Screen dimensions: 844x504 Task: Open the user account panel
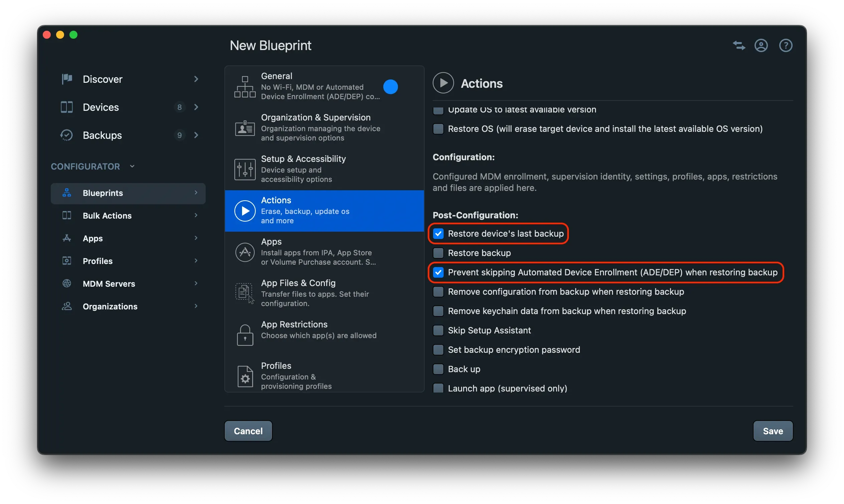pyautogui.click(x=762, y=45)
